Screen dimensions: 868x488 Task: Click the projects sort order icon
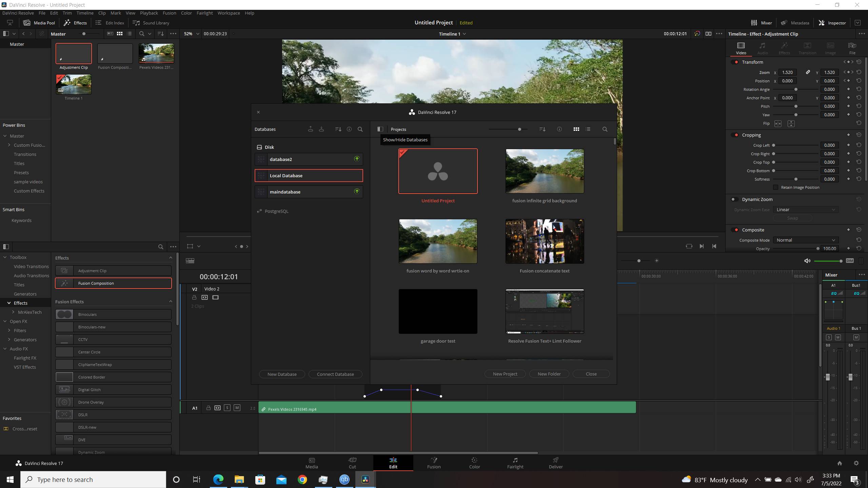(x=542, y=129)
